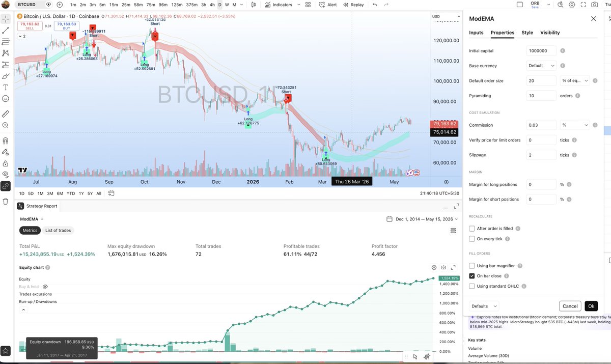Viewport: 611px width, 364px height.
Task: Select the ruler measure tool
Action: pos(6,114)
